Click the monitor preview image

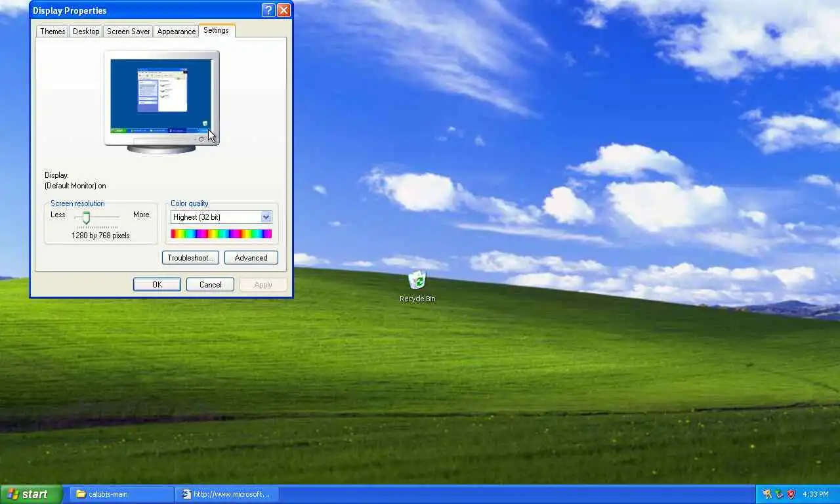pos(161,102)
